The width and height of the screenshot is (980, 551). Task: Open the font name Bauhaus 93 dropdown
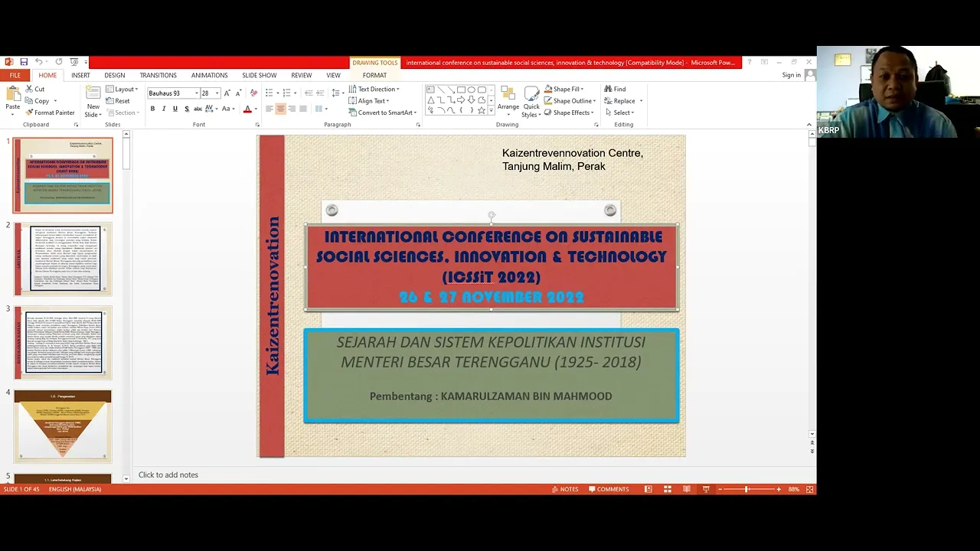197,93
